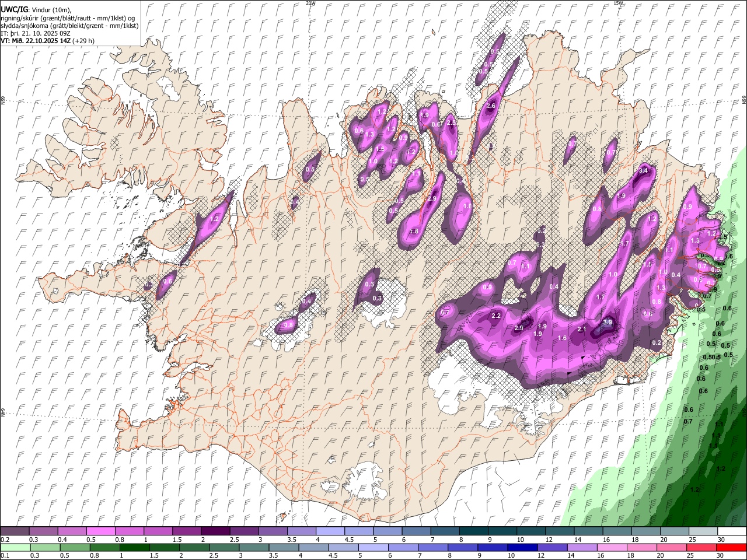Click the 15W longitude label on top edge
747x560 pixels.
(x=618, y=3)
